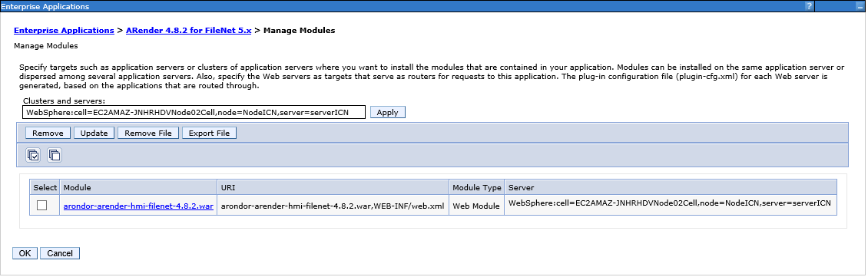868x277 pixels.
Task: Open the arondor-arender-hmi-filenet-4.8.2.war module link
Action: pyautogui.click(x=138, y=206)
